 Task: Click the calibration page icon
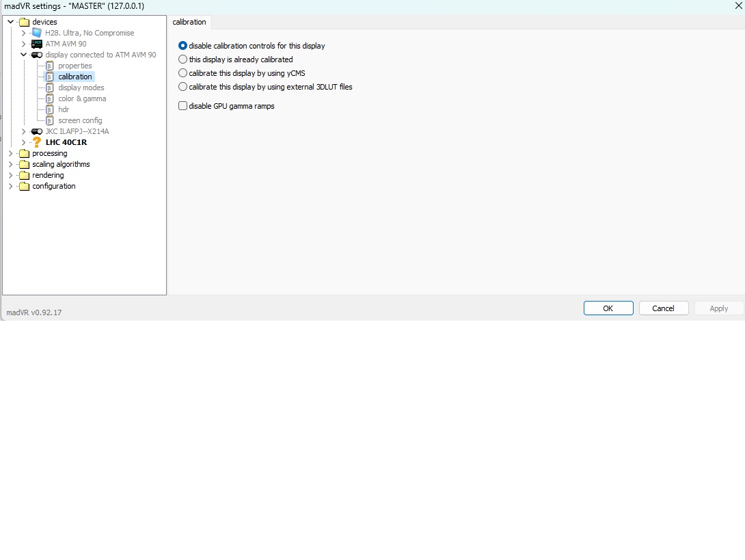pyautogui.click(x=50, y=77)
